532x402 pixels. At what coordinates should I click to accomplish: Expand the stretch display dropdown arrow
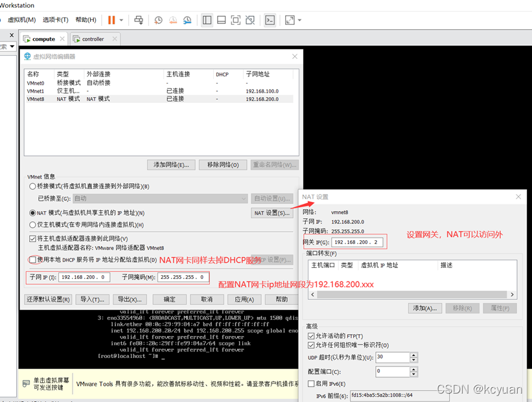(299, 20)
